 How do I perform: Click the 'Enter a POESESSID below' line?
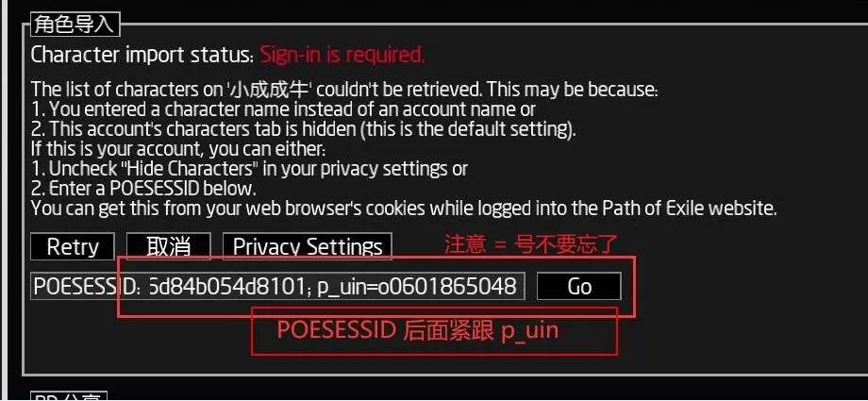point(143,189)
